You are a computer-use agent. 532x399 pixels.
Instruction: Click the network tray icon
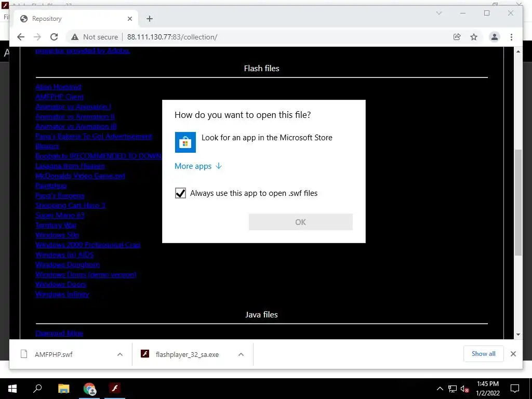[x=452, y=389]
